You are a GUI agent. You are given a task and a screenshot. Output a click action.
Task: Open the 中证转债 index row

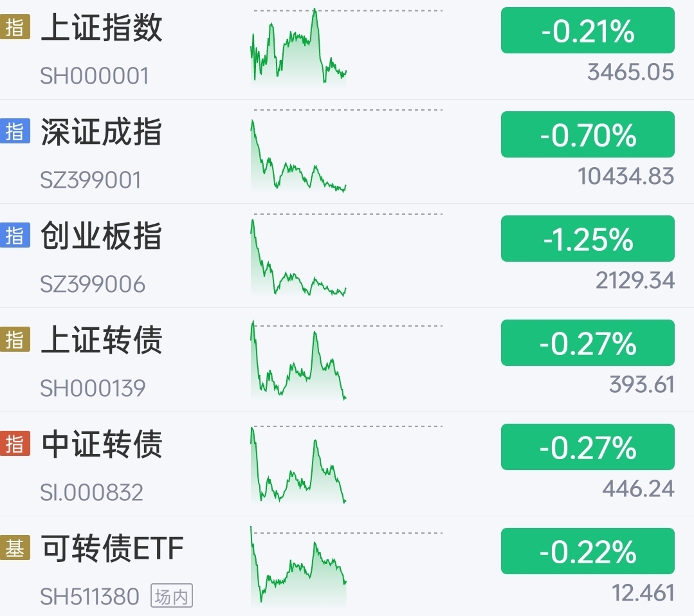(347, 464)
